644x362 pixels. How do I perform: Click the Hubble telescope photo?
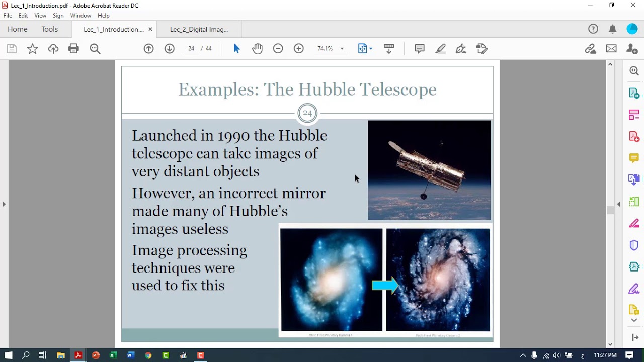click(x=429, y=170)
